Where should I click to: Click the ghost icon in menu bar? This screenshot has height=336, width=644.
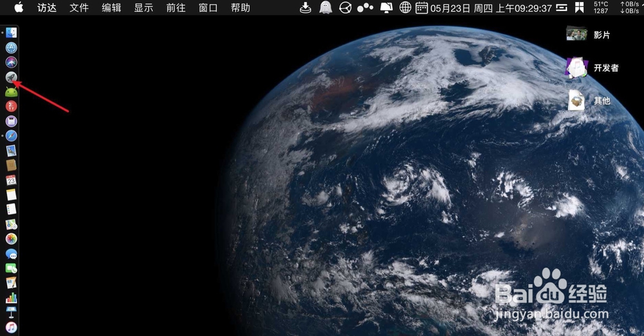[326, 7]
